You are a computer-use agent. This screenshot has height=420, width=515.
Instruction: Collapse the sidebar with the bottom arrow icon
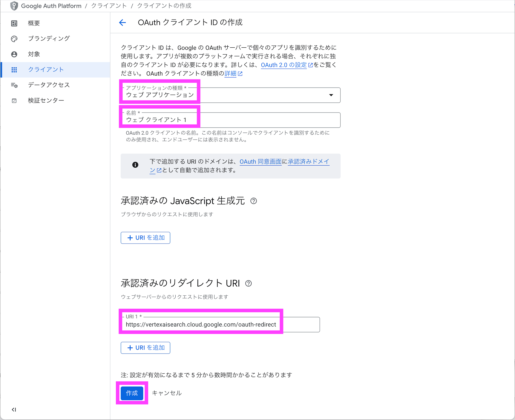click(14, 409)
